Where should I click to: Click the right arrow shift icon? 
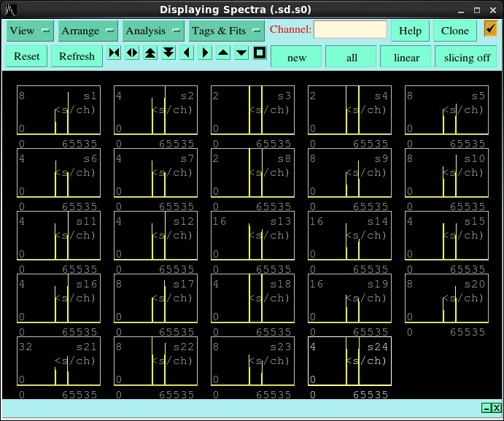tap(205, 53)
